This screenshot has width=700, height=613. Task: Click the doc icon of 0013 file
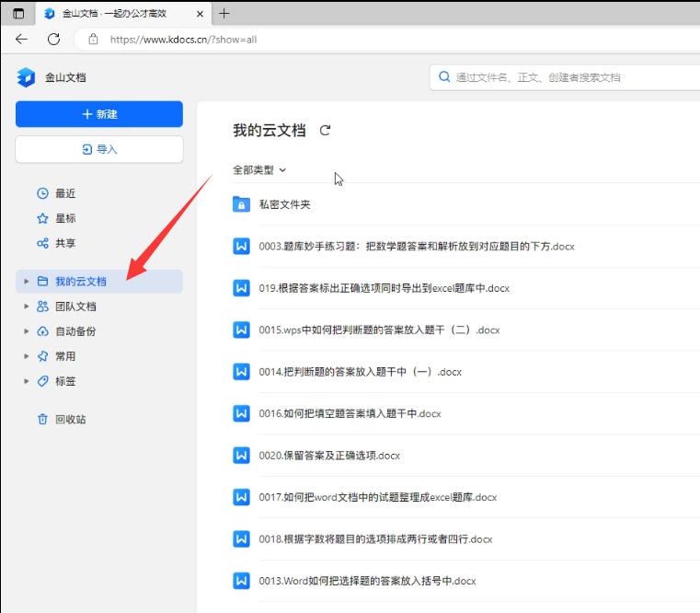242,581
